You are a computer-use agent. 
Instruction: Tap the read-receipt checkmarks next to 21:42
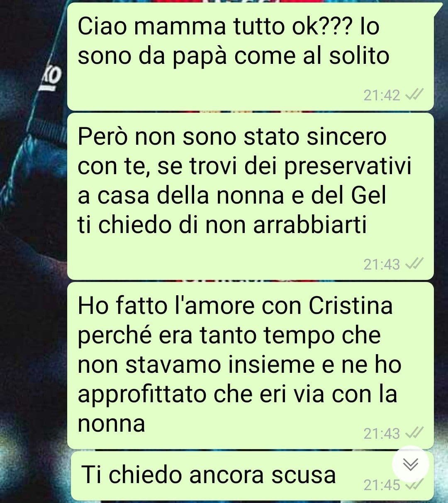pyautogui.click(x=413, y=95)
